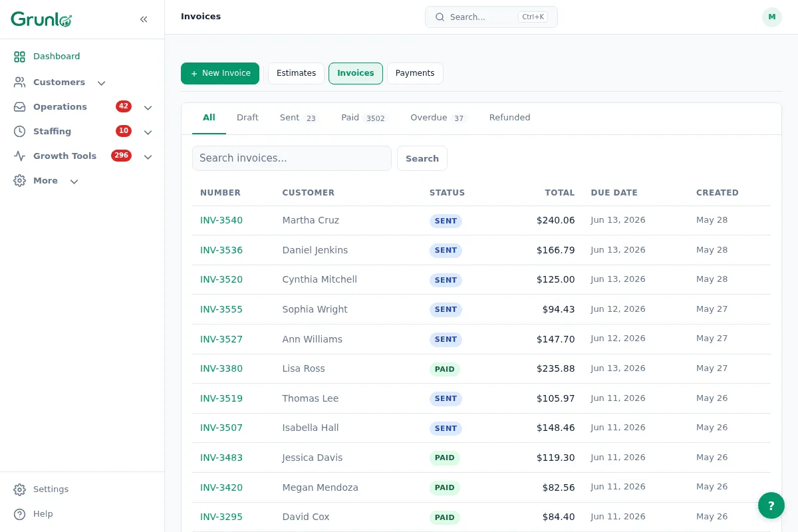Viewport: 798px width, 532px height.
Task: Switch to the Sent tab
Action: coord(300,118)
